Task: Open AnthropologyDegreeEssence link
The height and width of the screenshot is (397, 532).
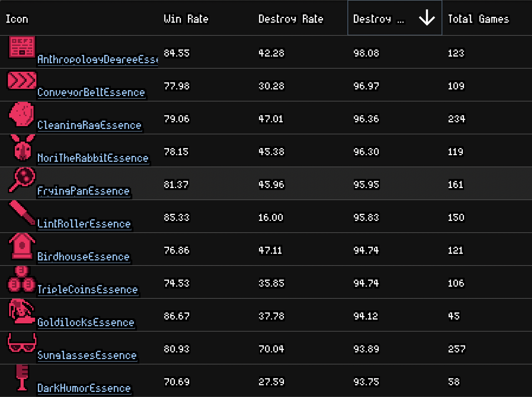Action: [98, 59]
